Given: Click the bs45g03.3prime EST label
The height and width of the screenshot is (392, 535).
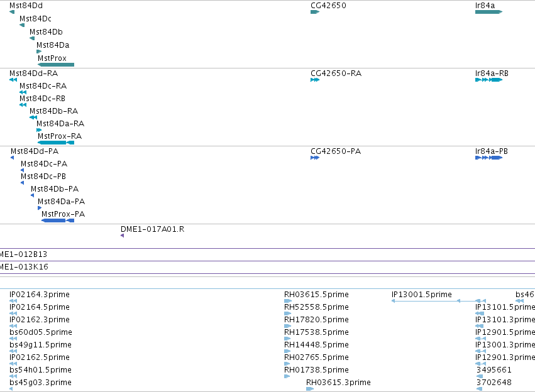Looking at the screenshot, I should pyautogui.click(x=40, y=383).
